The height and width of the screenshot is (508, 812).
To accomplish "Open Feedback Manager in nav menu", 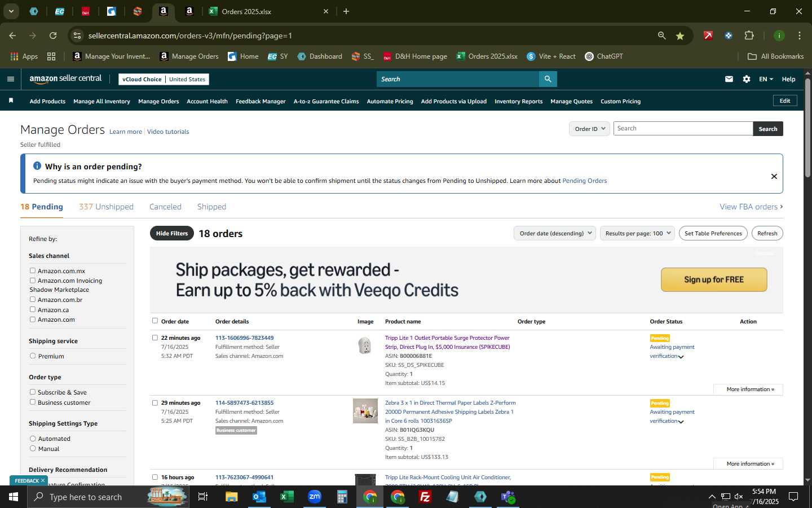I will pyautogui.click(x=261, y=102).
